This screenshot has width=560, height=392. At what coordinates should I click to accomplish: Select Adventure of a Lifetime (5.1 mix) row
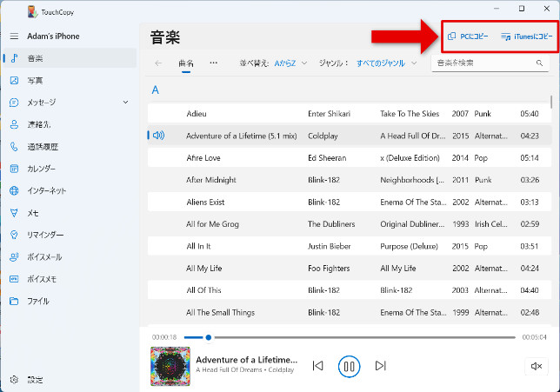pos(350,136)
